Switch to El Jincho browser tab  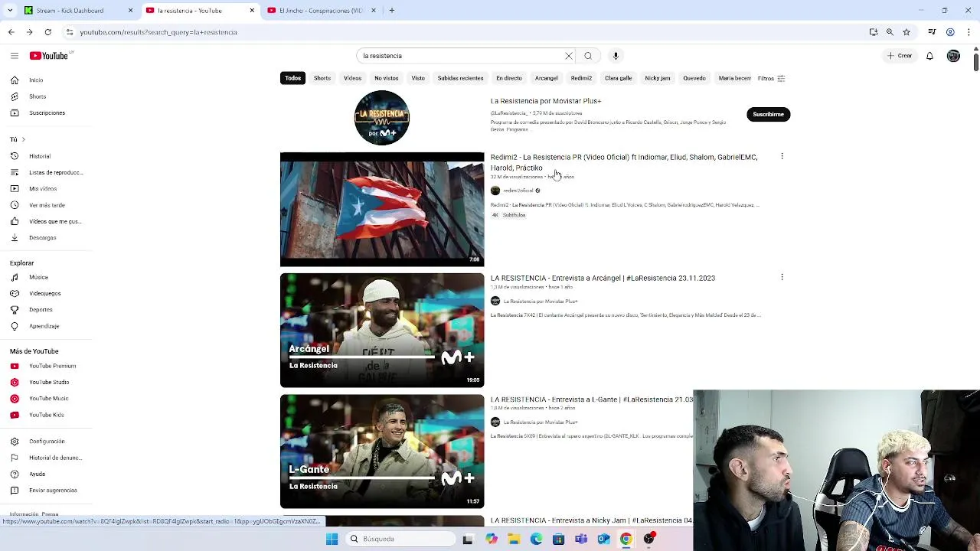(x=321, y=11)
